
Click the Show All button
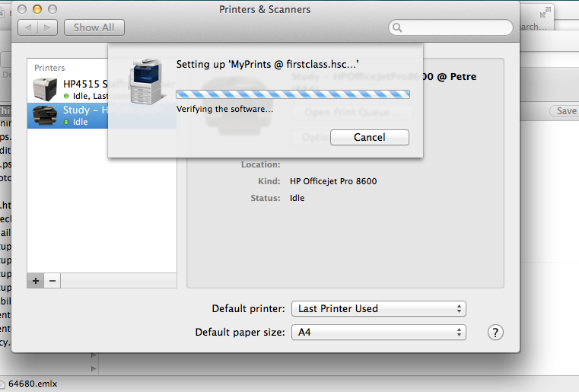94,27
